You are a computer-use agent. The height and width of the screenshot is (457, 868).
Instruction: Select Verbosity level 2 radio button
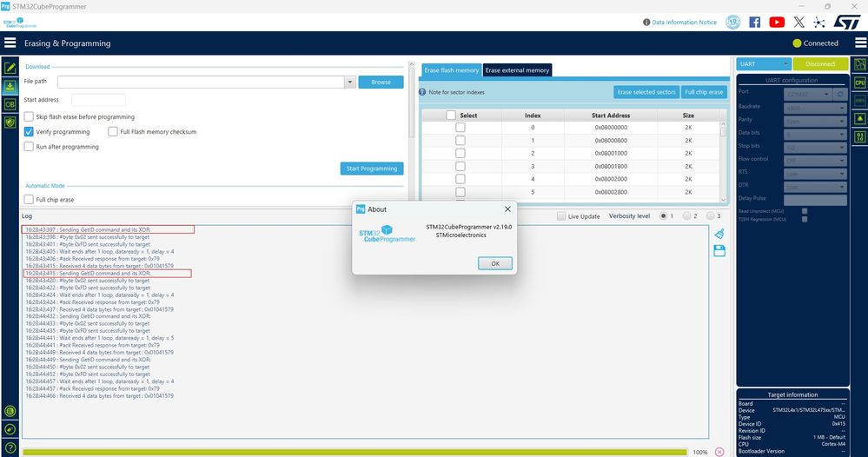click(687, 215)
